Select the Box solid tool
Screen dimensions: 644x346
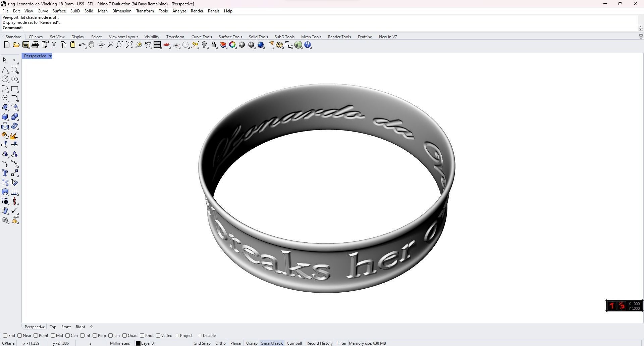(5, 117)
